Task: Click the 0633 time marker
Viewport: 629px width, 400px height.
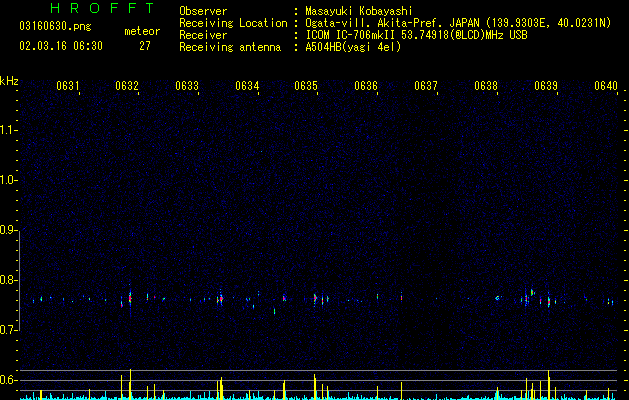Action: click(187, 86)
